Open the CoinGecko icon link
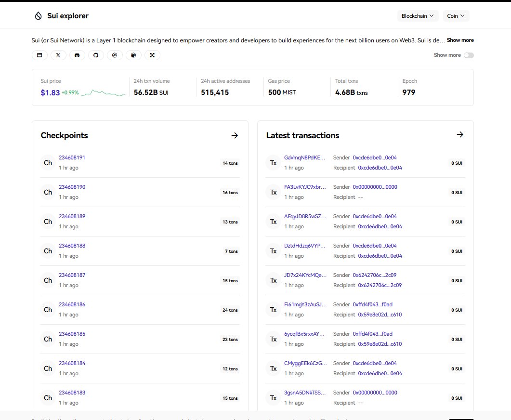This screenshot has width=511, height=420. (x=133, y=55)
